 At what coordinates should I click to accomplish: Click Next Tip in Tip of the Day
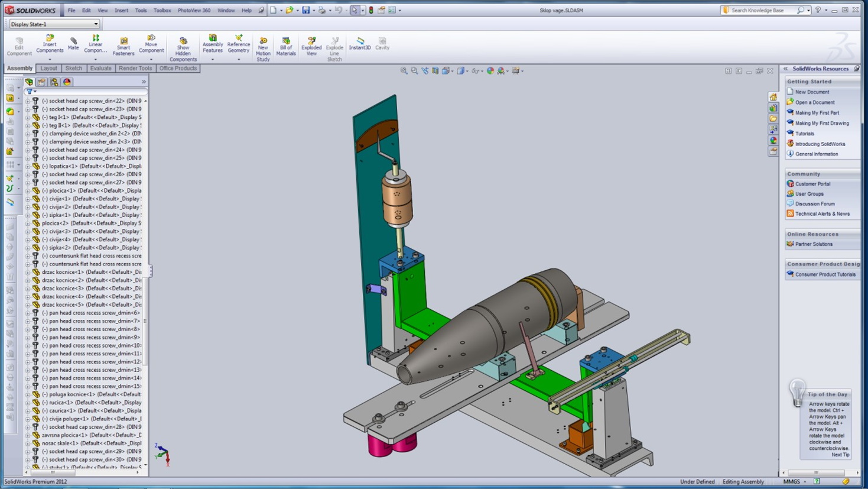[x=840, y=455]
